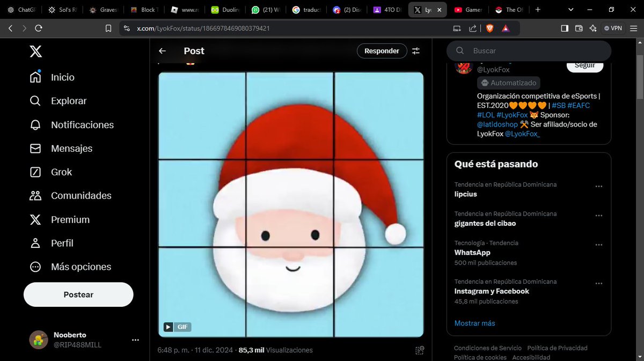Click Brave Rewards triangle icon

506,28
